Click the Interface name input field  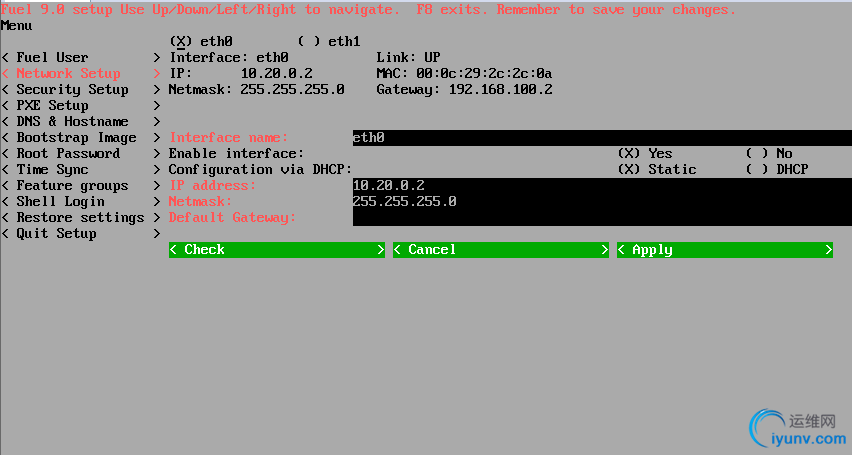[602, 138]
